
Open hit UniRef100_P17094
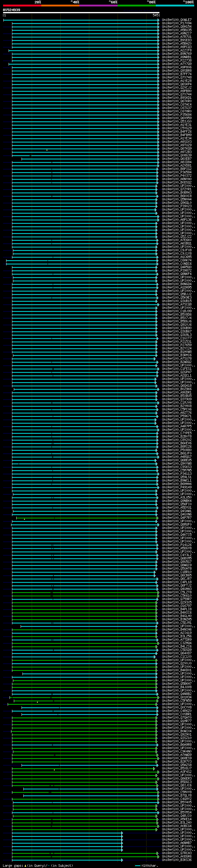click(x=176, y=23)
